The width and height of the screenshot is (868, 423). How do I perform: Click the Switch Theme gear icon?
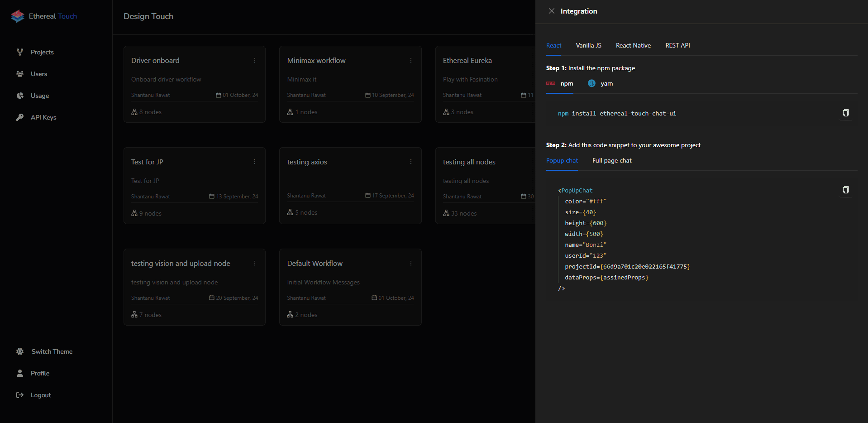click(x=20, y=351)
